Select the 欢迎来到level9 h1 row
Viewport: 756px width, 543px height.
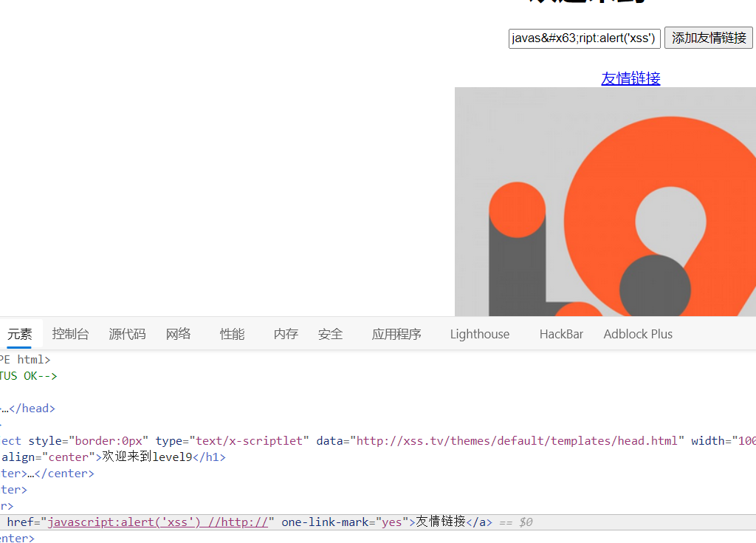pos(378,457)
